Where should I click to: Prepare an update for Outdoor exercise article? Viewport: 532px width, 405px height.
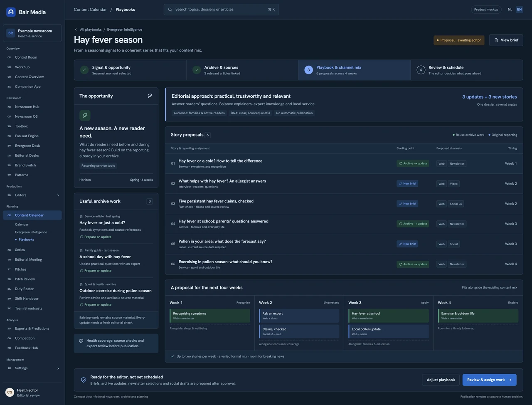coord(96,305)
